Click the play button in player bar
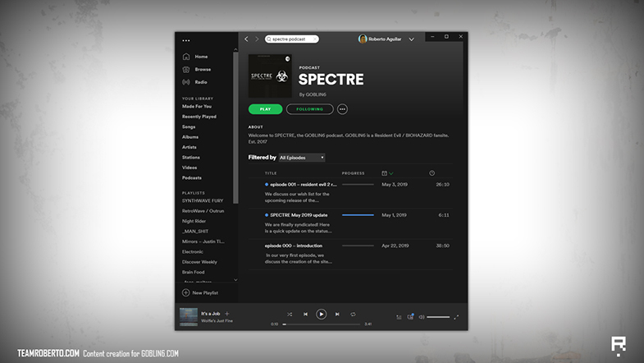 coord(321,314)
